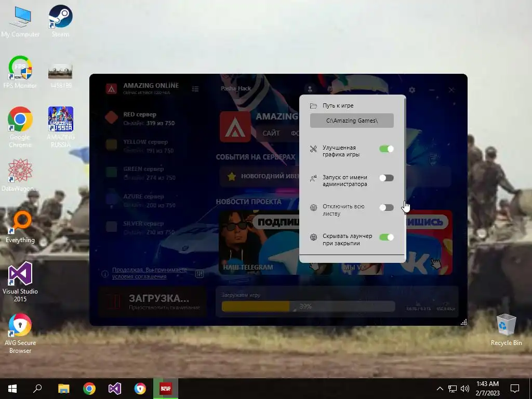Screen dimensions: 532x399
Task: Click the game download progress bar
Action: pos(308,307)
